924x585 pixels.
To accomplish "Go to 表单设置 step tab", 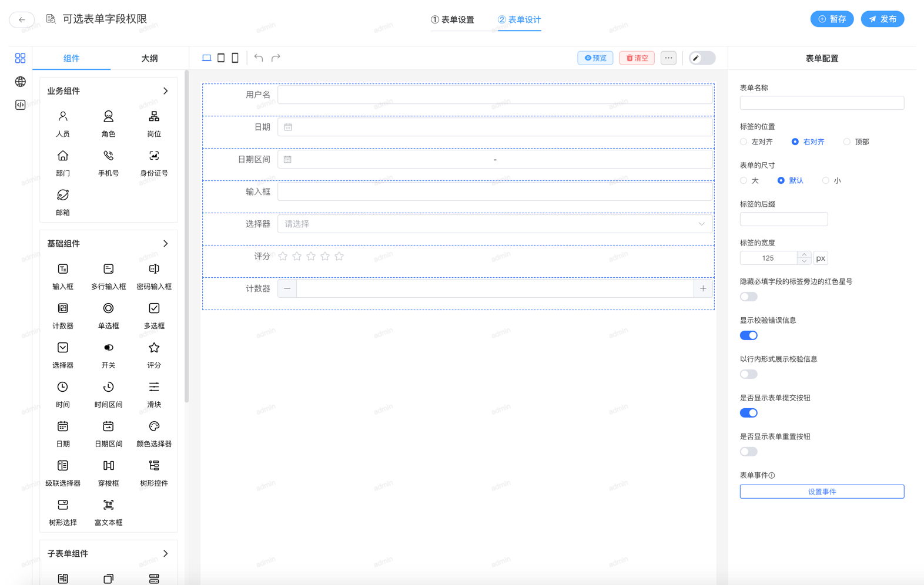I will point(453,19).
